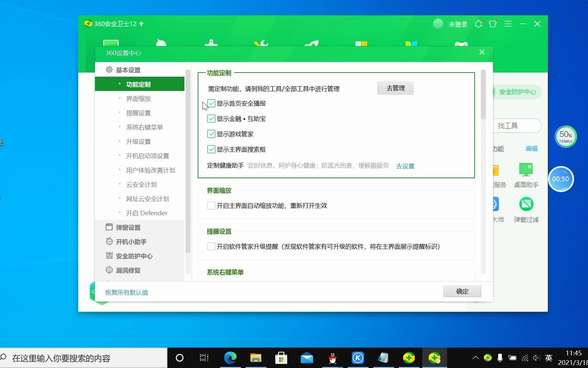Enable 开启软件管家升级提醒 checkbox
Screen dimensions: 588x368
coord(211,246)
